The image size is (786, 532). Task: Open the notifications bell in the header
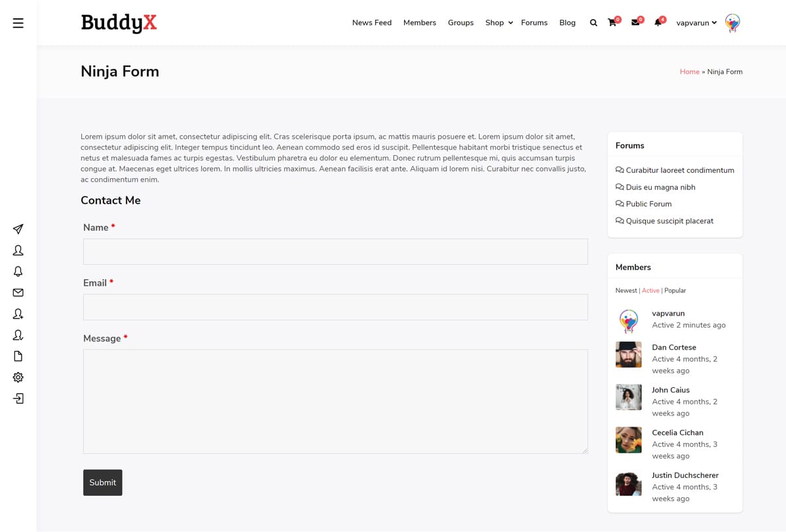tap(658, 23)
